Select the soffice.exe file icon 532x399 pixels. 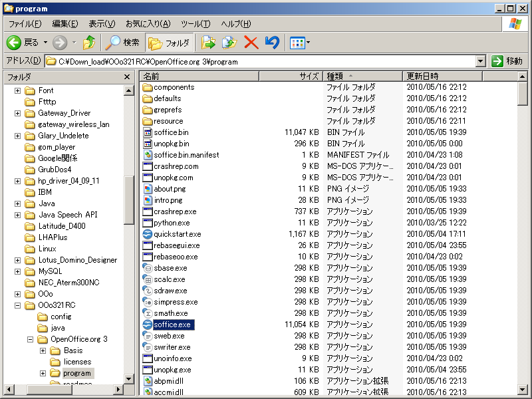pyautogui.click(x=147, y=325)
